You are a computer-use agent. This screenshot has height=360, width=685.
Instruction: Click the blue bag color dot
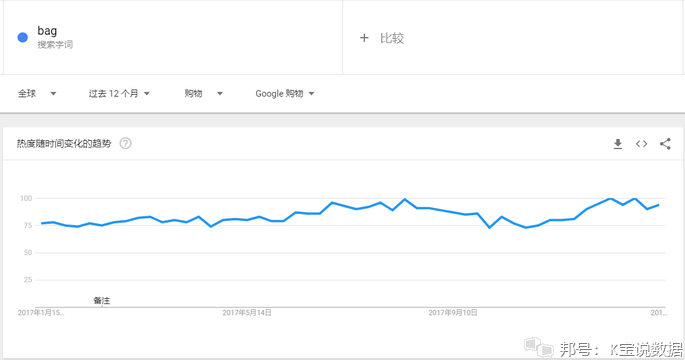[x=22, y=38]
